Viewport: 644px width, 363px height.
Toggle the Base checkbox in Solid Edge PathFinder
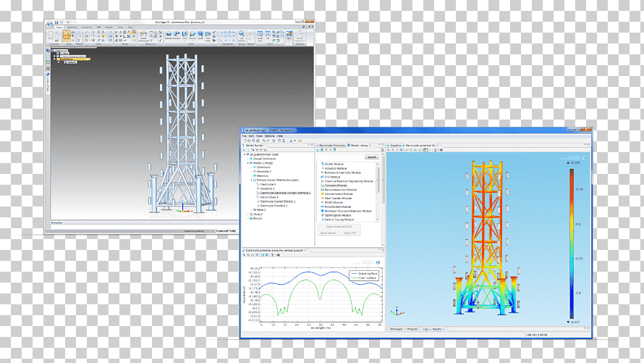tap(58, 53)
